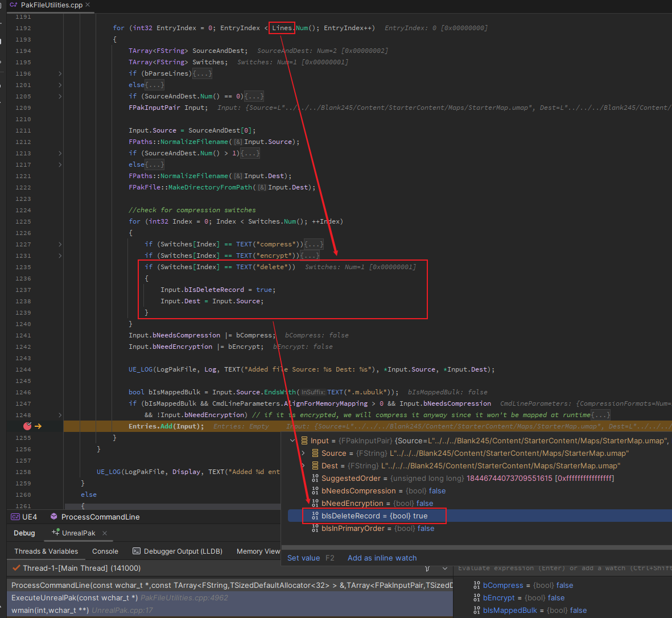672x618 pixels.
Task: Click the bIsDeleteRecord boolean variable icon
Action: (315, 516)
